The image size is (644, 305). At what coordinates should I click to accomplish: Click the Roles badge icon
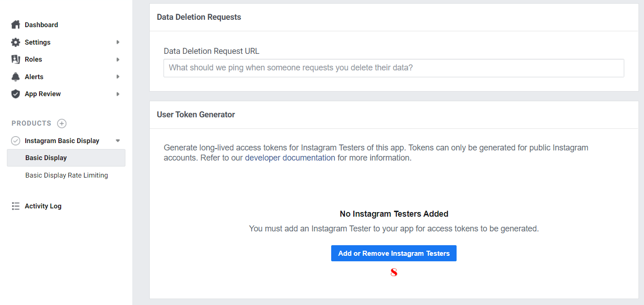pos(16,59)
